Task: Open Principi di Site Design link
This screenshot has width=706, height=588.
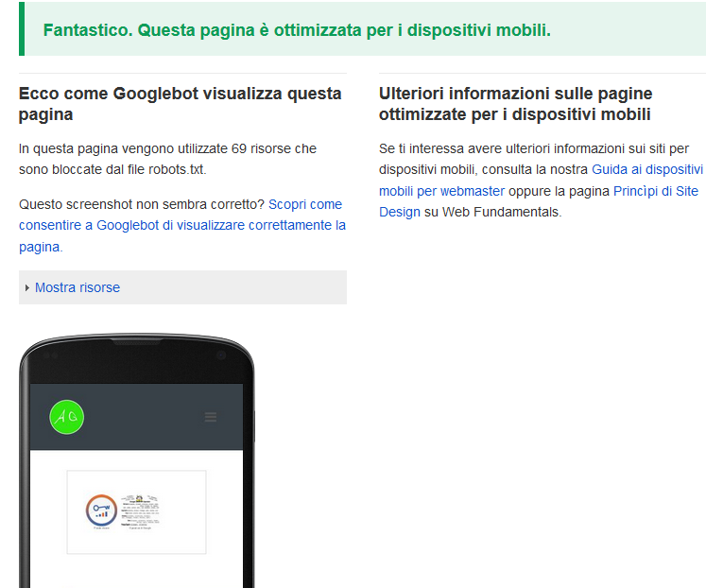Action: tap(539, 201)
